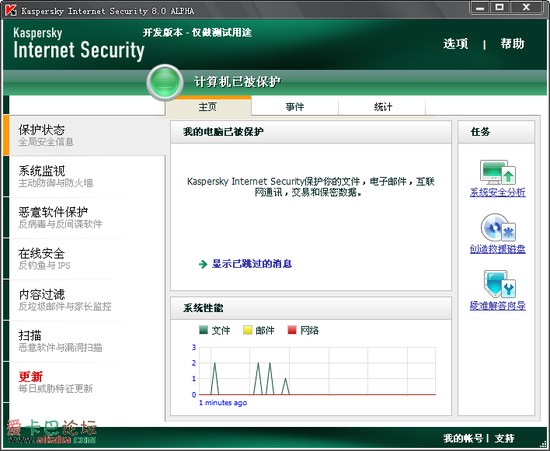Viewport: 550px width, 451px height.
Task: Open 我的帐号 in the footer
Action: [x=463, y=438]
